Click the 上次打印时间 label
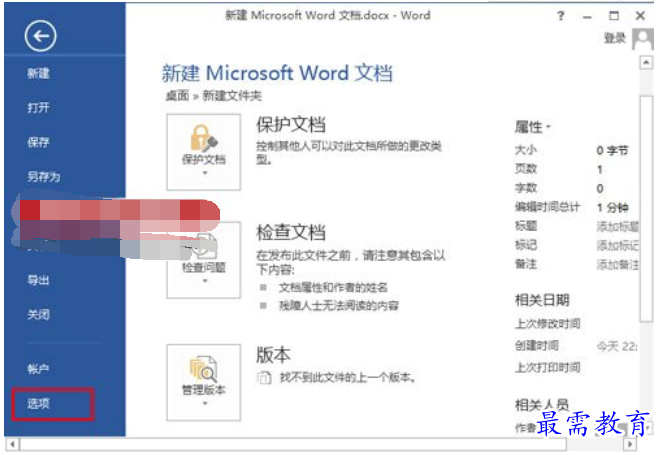 pyautogui.click(x=548, y=368)
